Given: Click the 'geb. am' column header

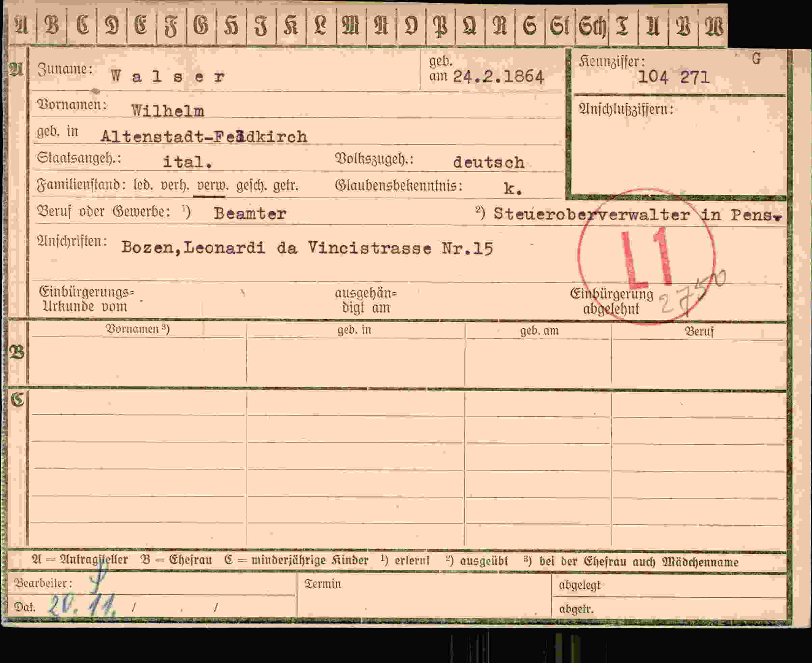Looking at the screenshot, I should 539,330.
